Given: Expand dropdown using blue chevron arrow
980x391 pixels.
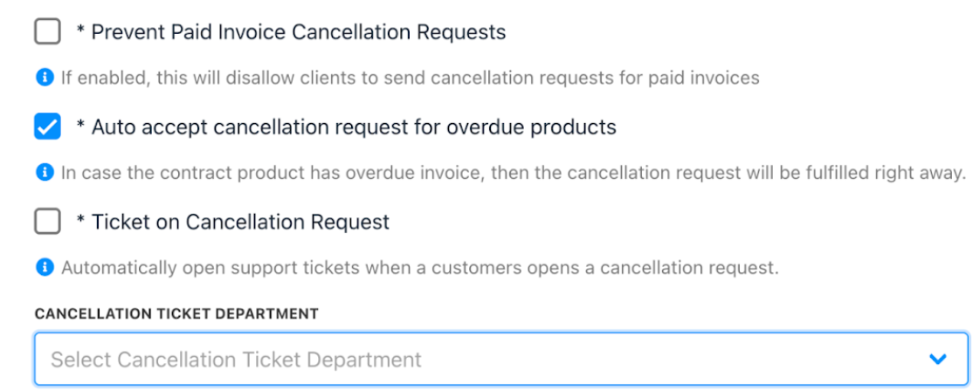Looking at the screenshot, I should (x=937, y=360).
